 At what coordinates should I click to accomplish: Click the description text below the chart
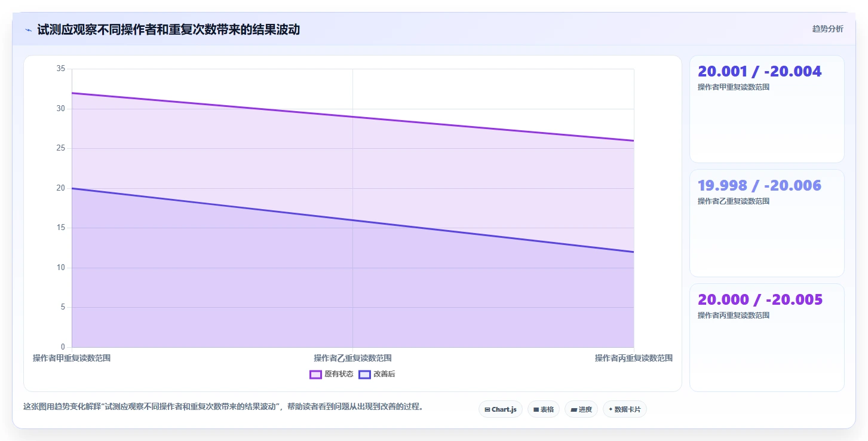(224, 407)
